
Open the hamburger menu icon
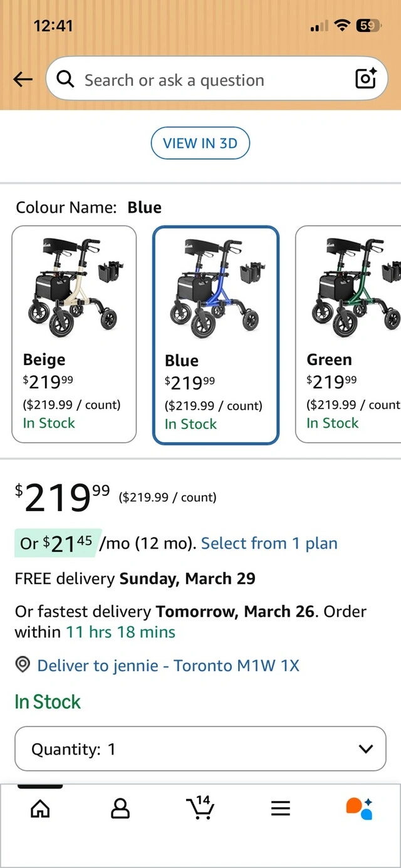(x=281, y=809)
